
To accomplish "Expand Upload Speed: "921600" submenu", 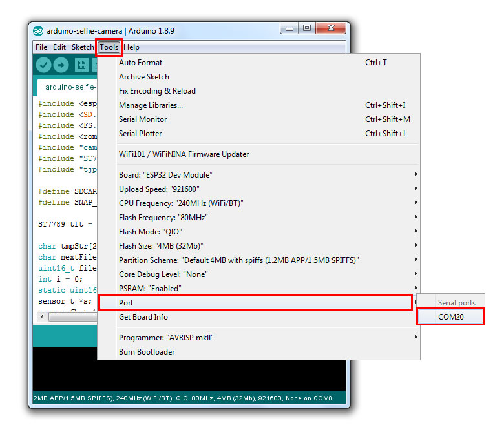I will [258, 189].
